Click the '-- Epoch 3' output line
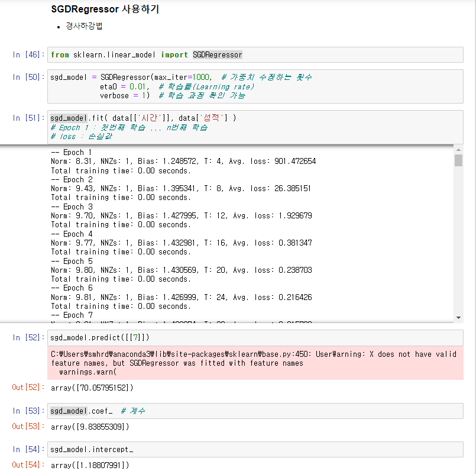 (x=72, y=207)
